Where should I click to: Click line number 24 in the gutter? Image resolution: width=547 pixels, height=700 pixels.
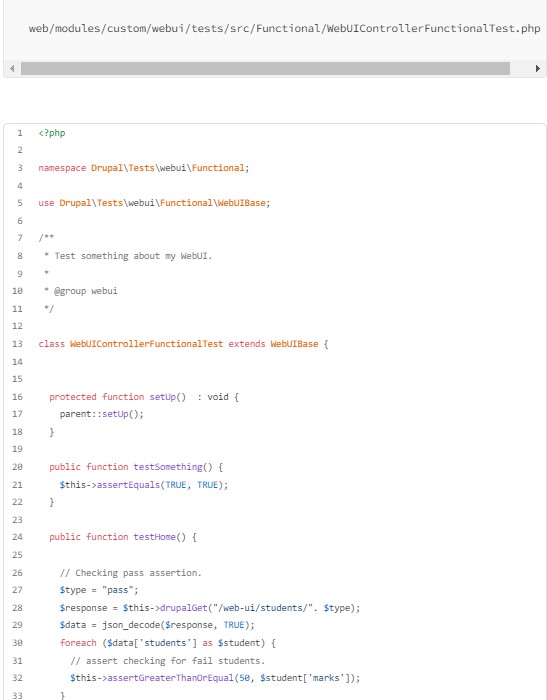[x=17, y=537]
